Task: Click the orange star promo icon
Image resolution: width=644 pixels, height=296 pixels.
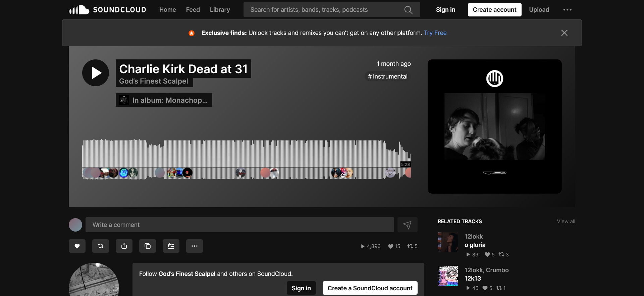Action: [x=192, y=33]
